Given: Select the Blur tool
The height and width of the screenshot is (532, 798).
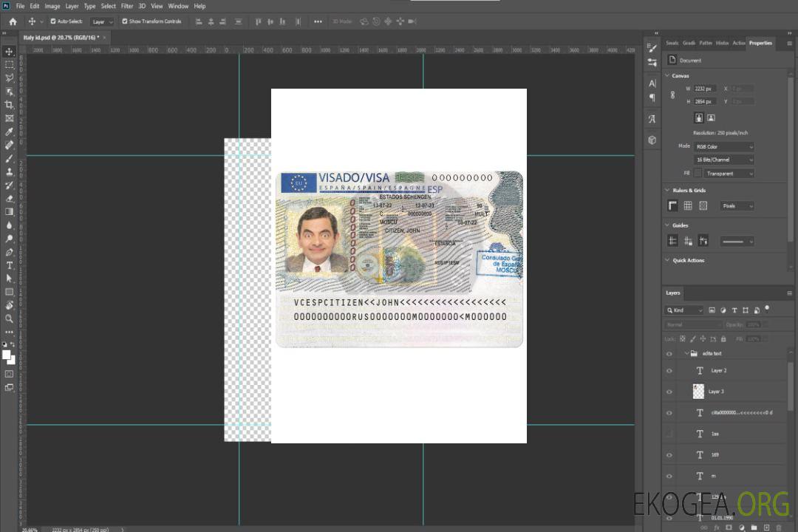Looking at the screenshot, I should tap(9, 225).
